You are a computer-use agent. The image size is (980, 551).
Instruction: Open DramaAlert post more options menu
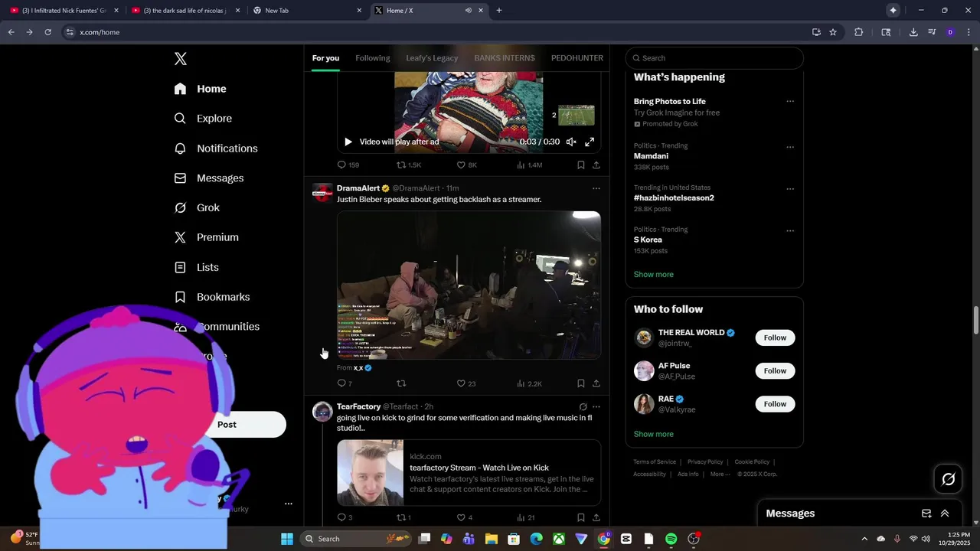pyautogui.click(x=596, y=188)
